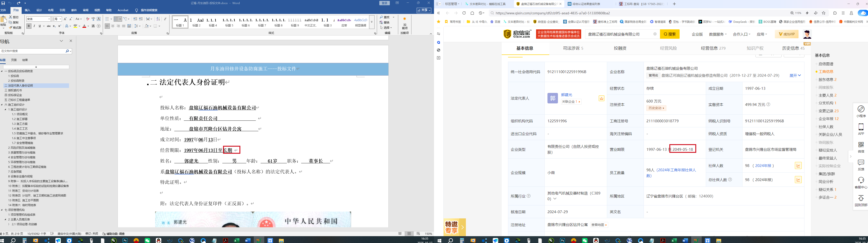Click the justify alignment icon
Screen dimensions: 868x243
[123, 26]
